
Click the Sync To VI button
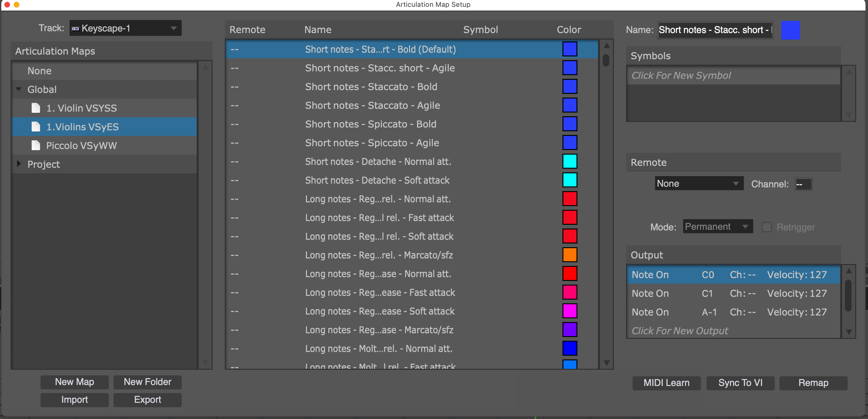pyautogui.click(x=740, y=383)
